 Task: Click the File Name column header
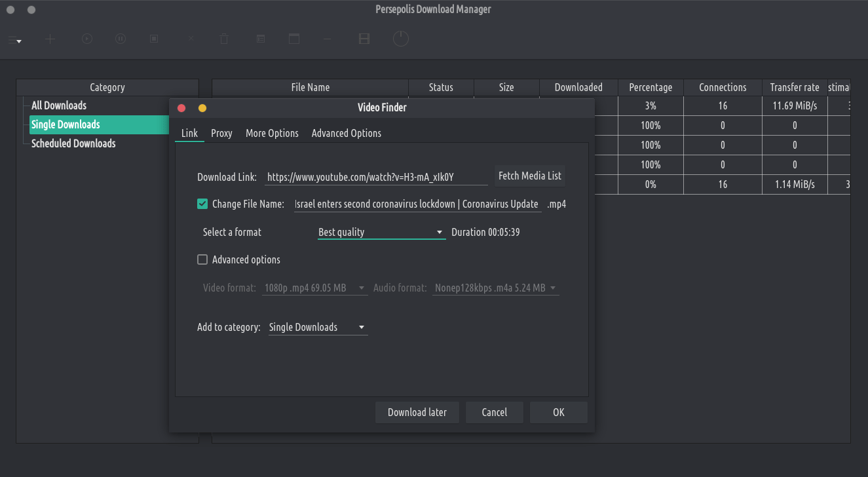[311, 87]
